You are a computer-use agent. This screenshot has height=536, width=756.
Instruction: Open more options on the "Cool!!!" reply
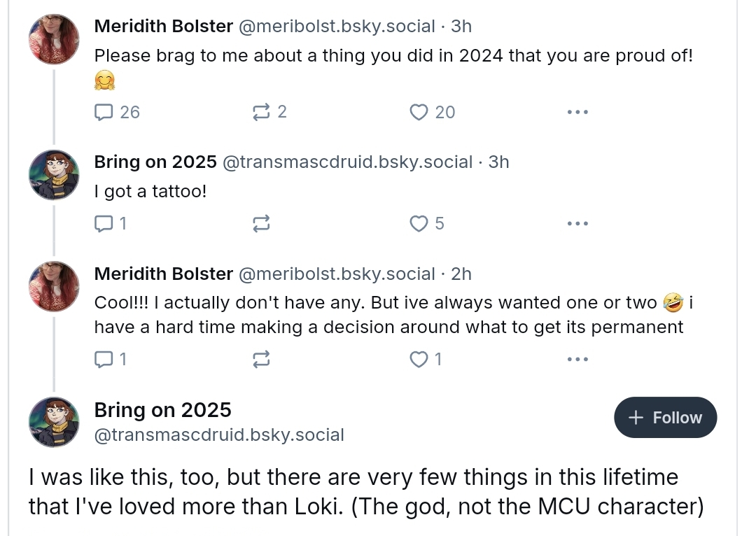[x=577, y=360]
